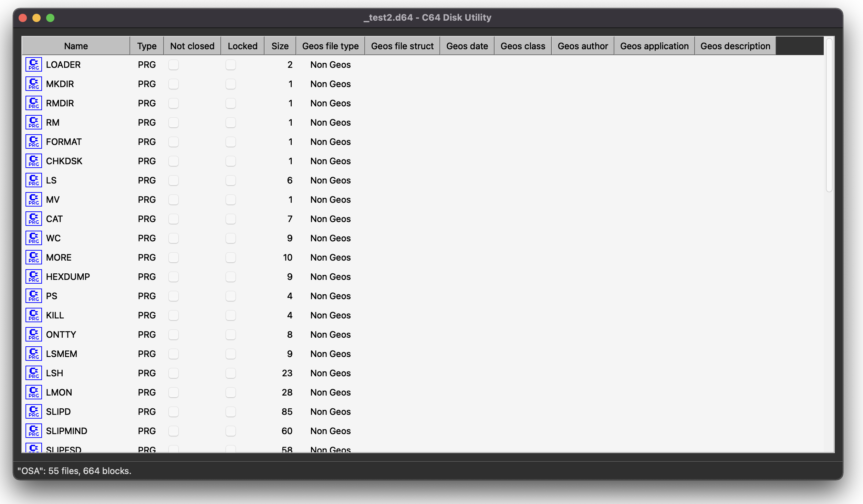Viewport: 863px width, 504px height.
Task: Click the SLIPD file icon
Action: tap(34, 412)
